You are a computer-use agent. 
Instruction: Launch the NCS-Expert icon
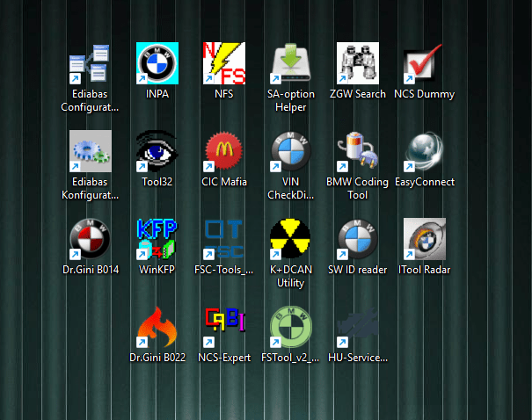tap(224, 327)
